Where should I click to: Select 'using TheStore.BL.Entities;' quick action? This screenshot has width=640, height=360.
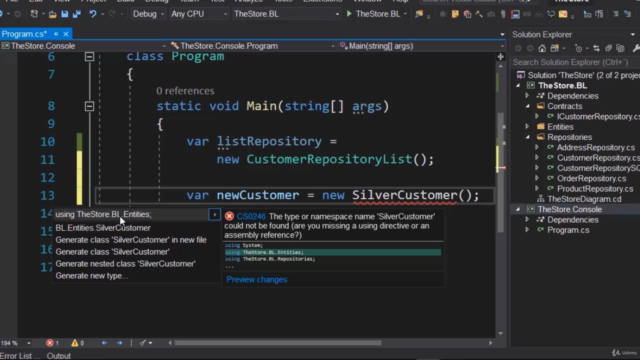pos(103,214)
